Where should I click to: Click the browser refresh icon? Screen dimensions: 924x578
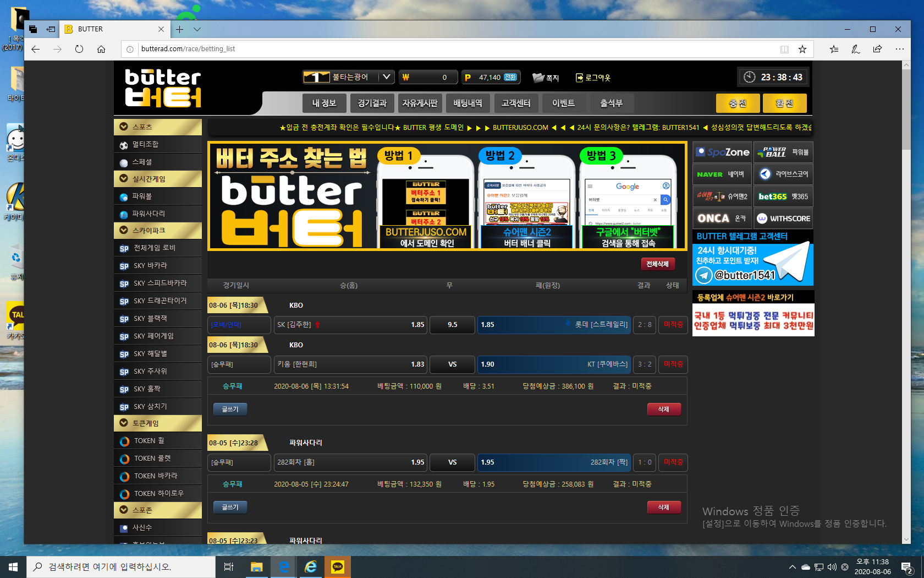pos(79,49)
